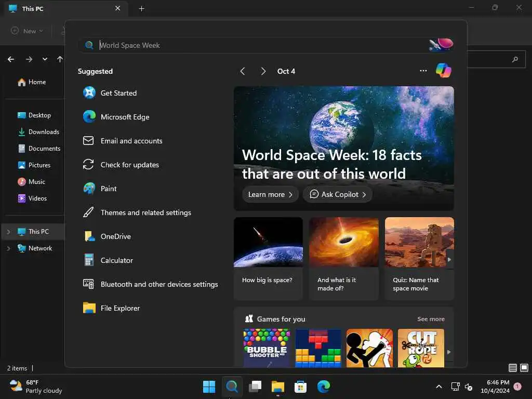Open recent locations dropdown in File Explorer
Viewport: 532px width, 399px height.
45,59
